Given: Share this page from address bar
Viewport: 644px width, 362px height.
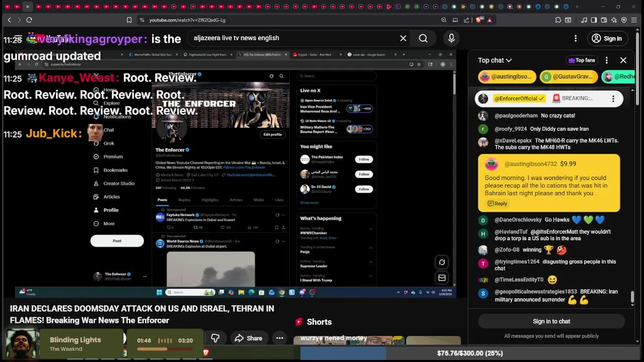Looking at the screenshot, I should coord(466,20).
